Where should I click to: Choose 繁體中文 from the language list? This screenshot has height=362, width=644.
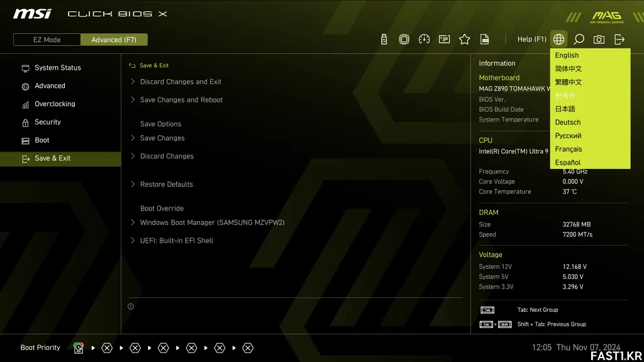pyautogui.click(x=590, y=82)
